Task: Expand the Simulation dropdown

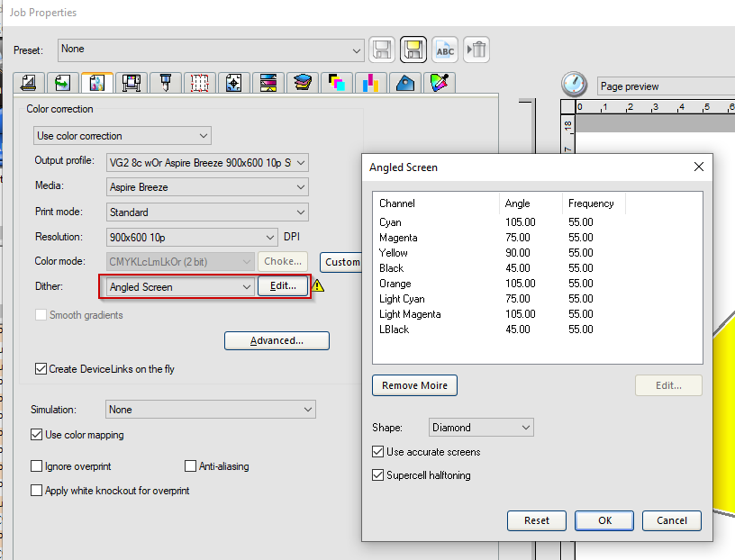Action: [211, 409]
